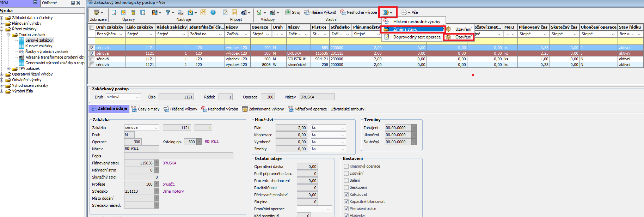Open Kusové zakázky in the tree
The height and width of the screenshot is (217, 644).
click(x=39, y=46)
